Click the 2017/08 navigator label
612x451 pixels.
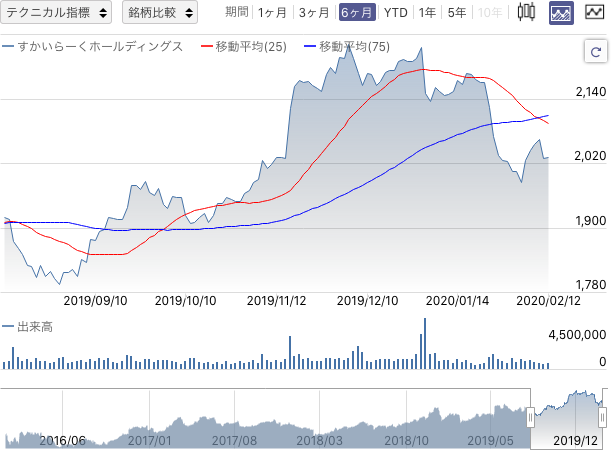click(x=234, y=440)
